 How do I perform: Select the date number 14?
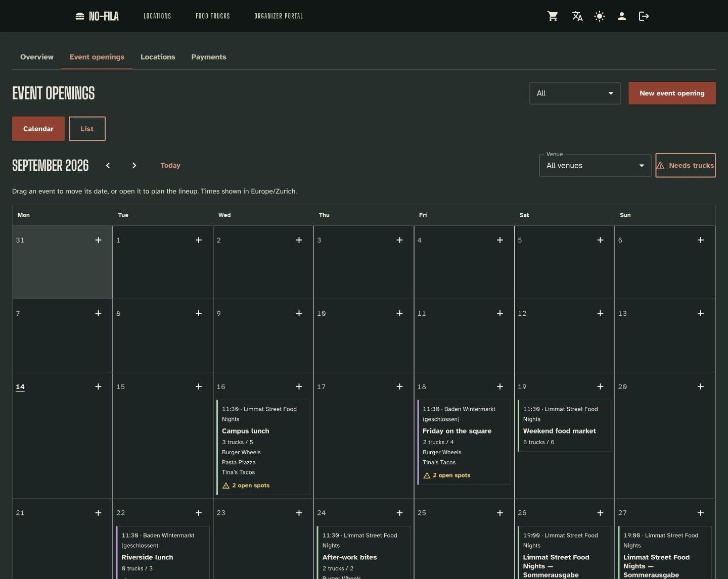point(20,387)
